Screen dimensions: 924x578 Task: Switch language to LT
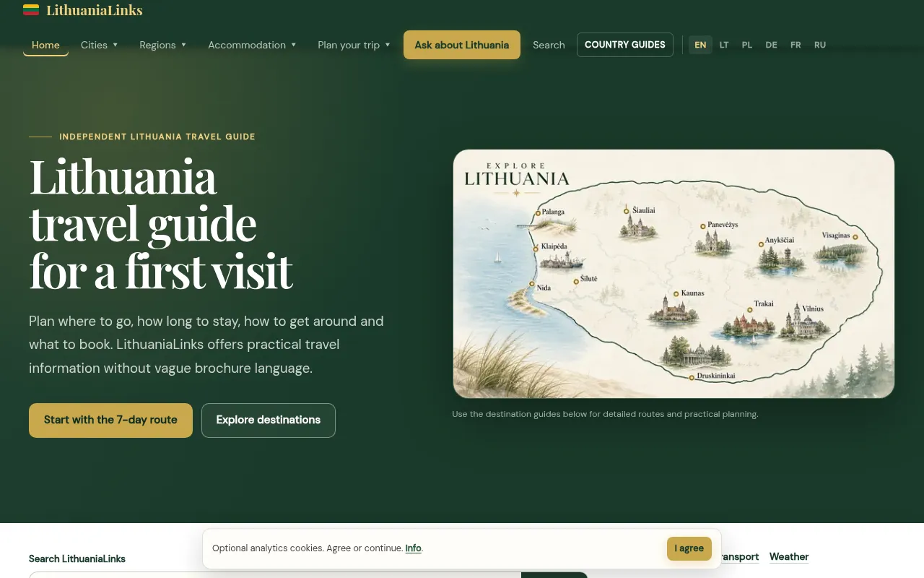tap(724, 45)
